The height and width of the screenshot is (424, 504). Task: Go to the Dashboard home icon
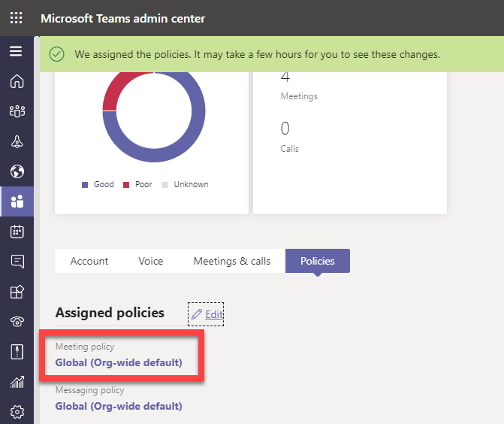tap(17, 82)
